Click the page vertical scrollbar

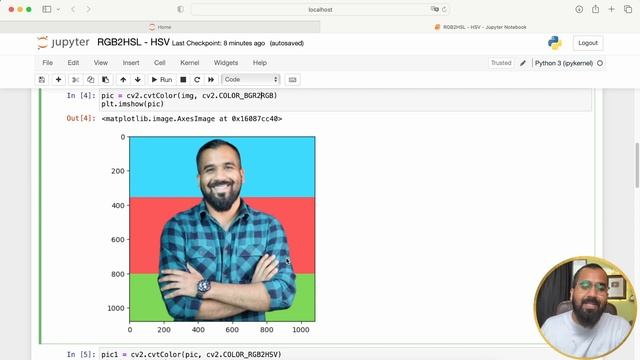coord(637,165)
